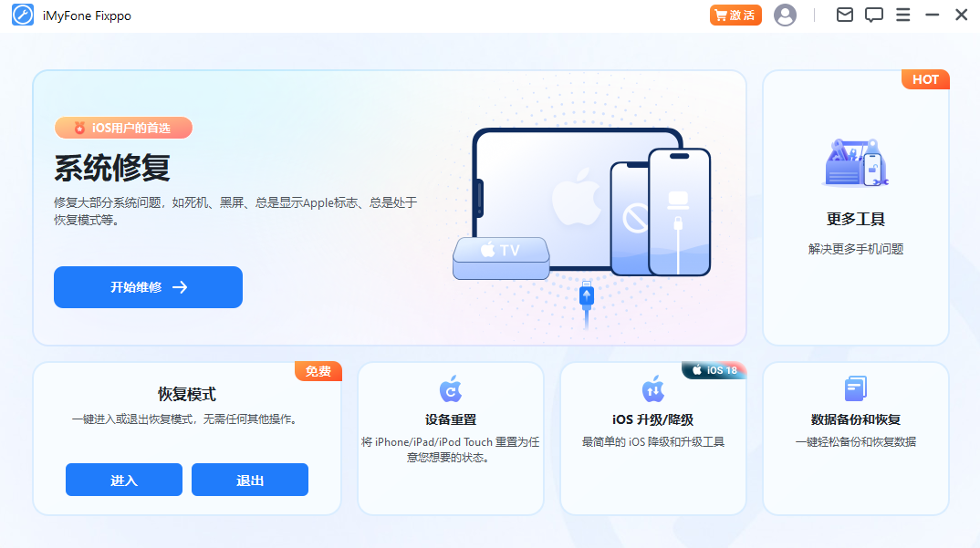This screenshot has height=548, width=980.
Task: Click the 退出 recovery mode button
Action: pyautogui.click(x=250, y=480)
